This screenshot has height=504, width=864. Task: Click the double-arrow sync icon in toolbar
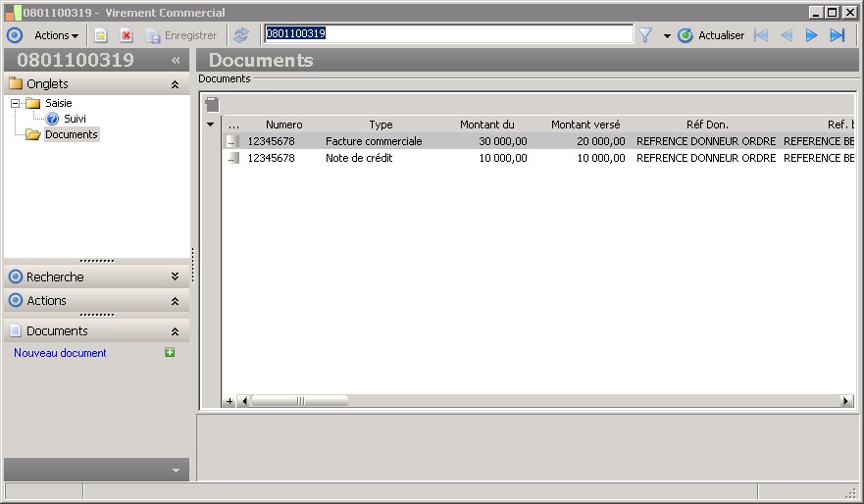[241, 36]
